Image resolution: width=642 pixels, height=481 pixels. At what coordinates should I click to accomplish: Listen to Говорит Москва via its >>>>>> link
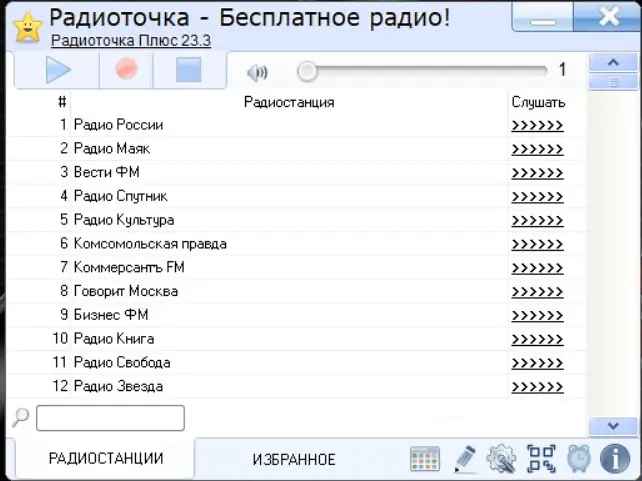[x=537, y=291]
